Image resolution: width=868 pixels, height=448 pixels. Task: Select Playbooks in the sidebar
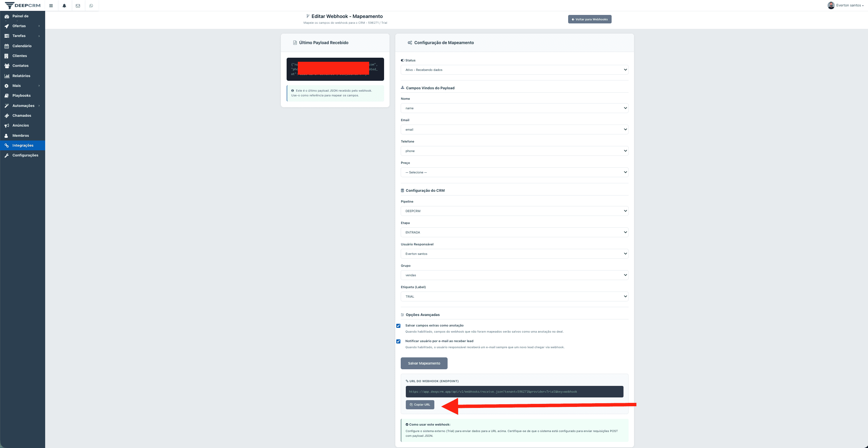21,95
